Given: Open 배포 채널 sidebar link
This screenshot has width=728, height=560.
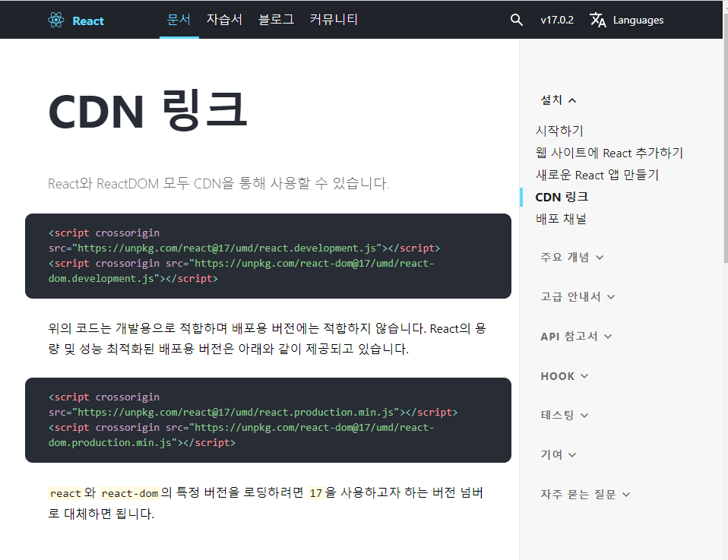Looking at the screenshot, I should click(x=561, y=219).
